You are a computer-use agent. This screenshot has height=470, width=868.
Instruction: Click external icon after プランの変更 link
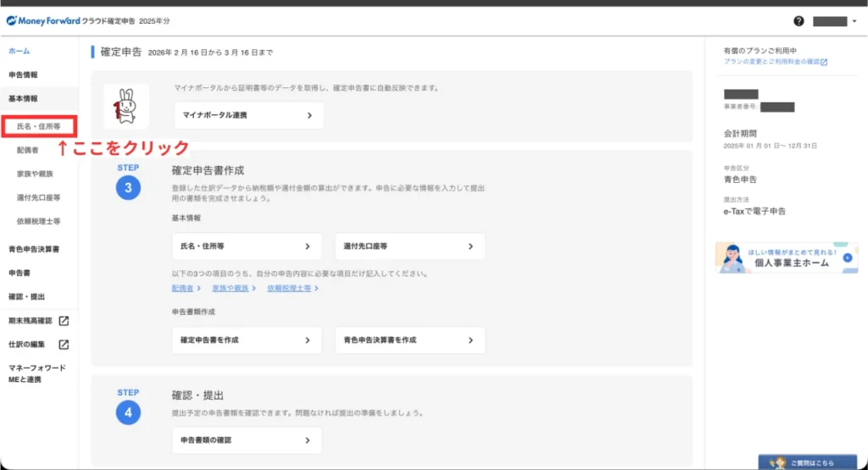pos(824,62)
